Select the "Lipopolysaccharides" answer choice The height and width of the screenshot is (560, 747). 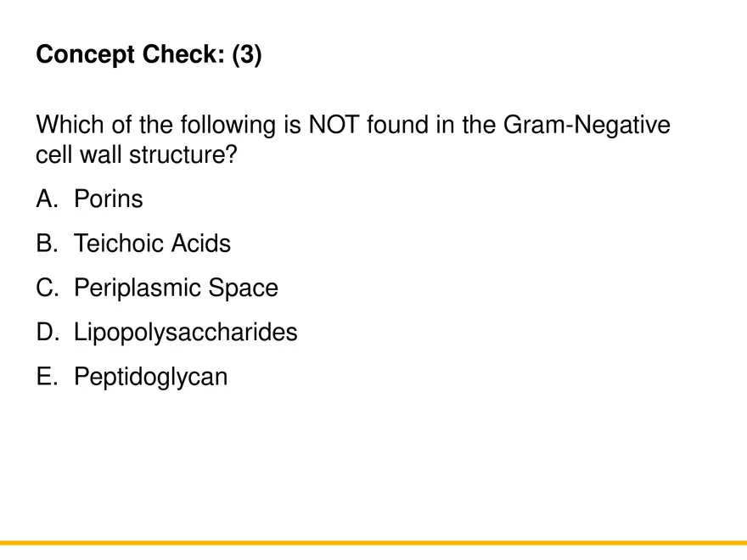coord(186,332)
